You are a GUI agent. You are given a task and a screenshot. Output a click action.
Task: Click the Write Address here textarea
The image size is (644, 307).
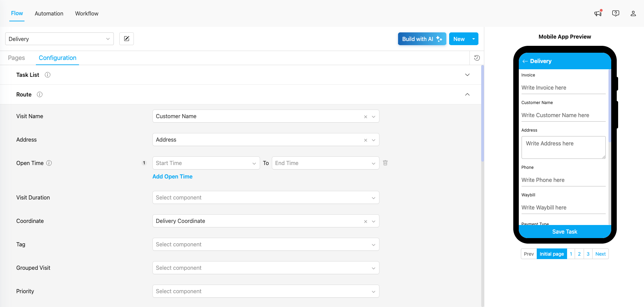pyautogui.click(x=563, y=147)
